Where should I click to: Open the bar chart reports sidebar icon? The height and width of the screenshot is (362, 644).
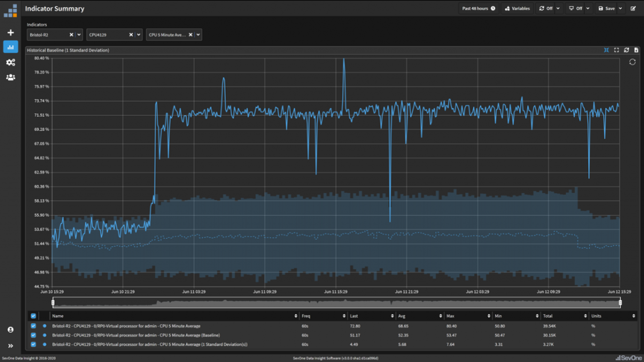click(11, 47)
